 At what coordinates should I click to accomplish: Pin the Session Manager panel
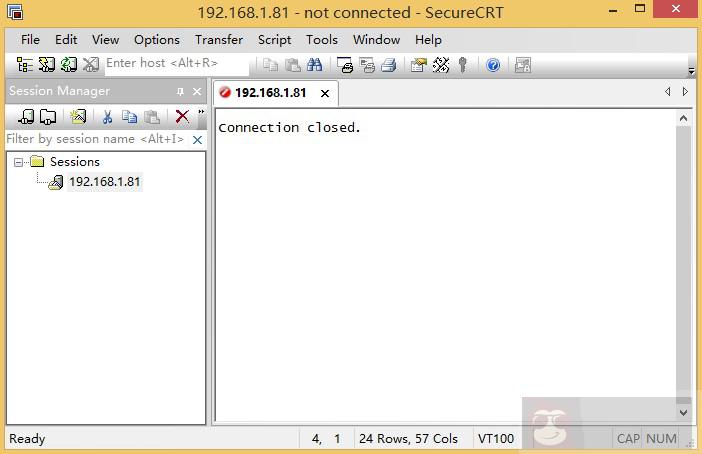(180, 92)
